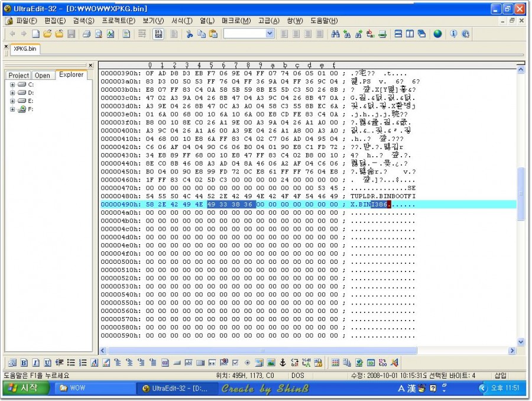Click the Windows 시작 Start button
This screenshot has height=401, width=532.
(x=26, y=388)
